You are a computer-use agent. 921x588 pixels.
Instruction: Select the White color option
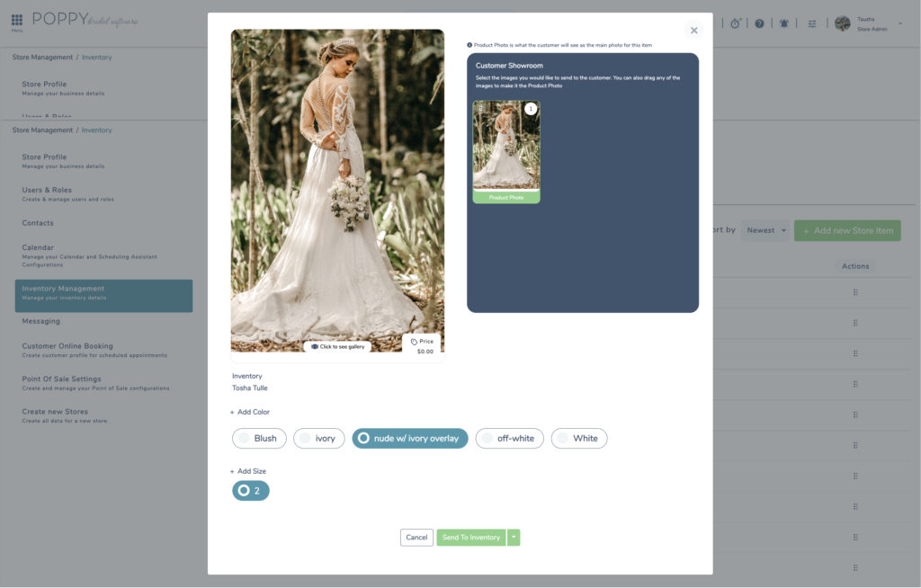[x=579, y=438]
